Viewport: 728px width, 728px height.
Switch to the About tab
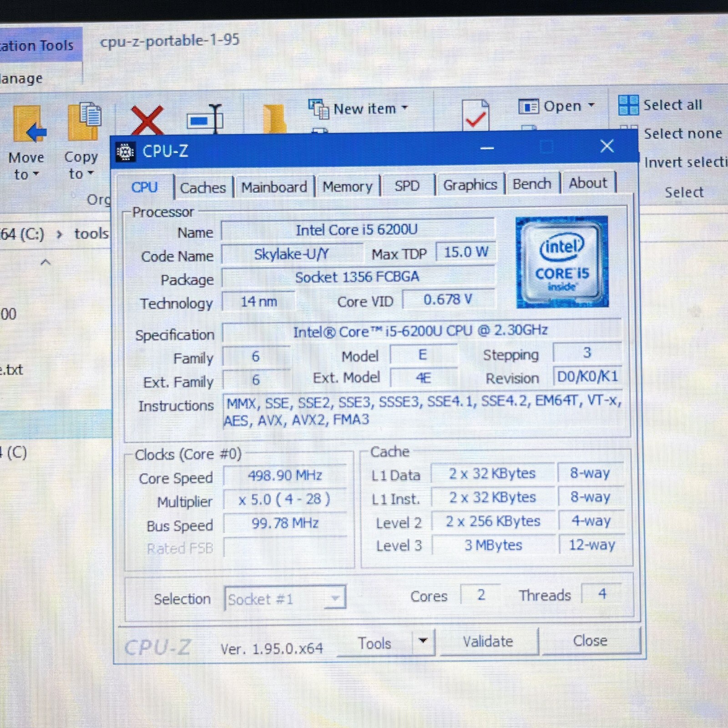588,183
